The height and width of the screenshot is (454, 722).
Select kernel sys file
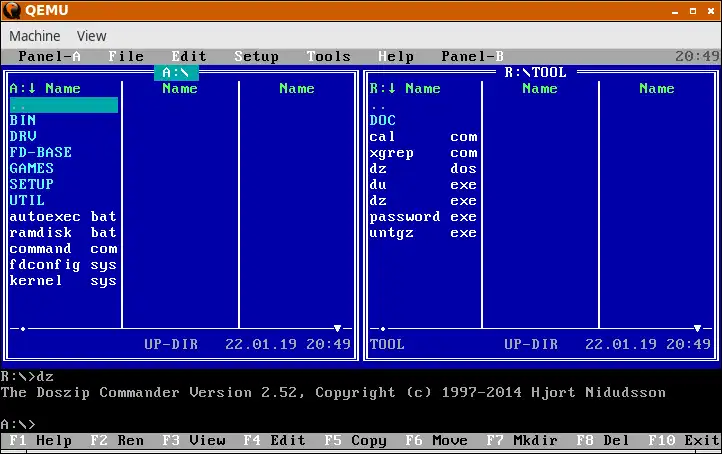coord(63,281)
